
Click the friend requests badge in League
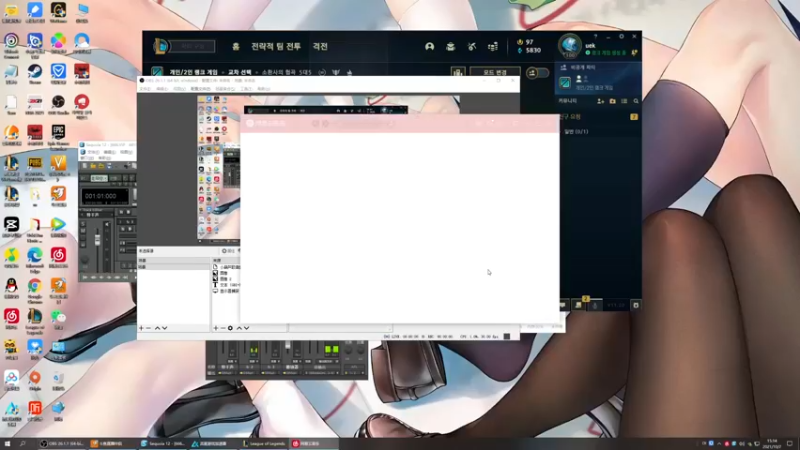(x=634, y=117)
